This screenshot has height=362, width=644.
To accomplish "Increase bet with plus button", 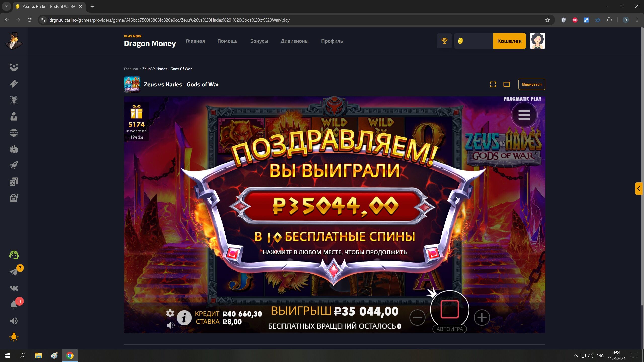I will [482, 318].
